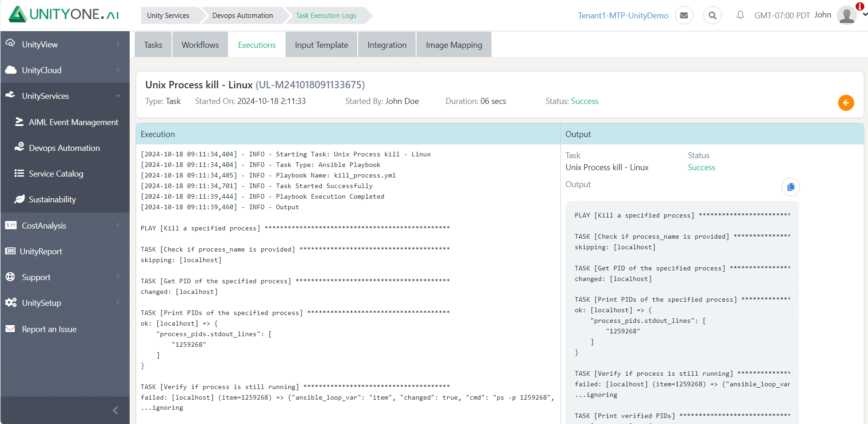Open the mail envelope icon in header

point(684,15)
